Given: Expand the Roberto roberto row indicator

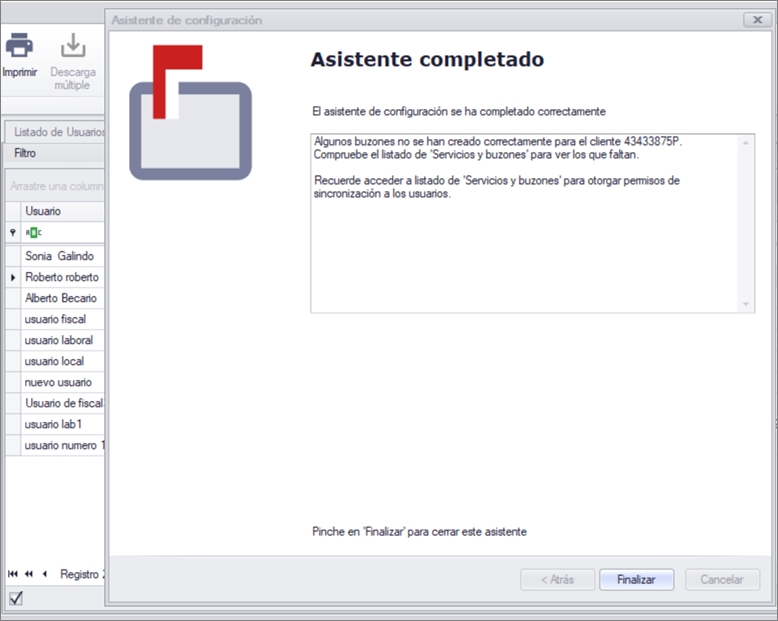Looking at the screenshot, I should 13,277.
